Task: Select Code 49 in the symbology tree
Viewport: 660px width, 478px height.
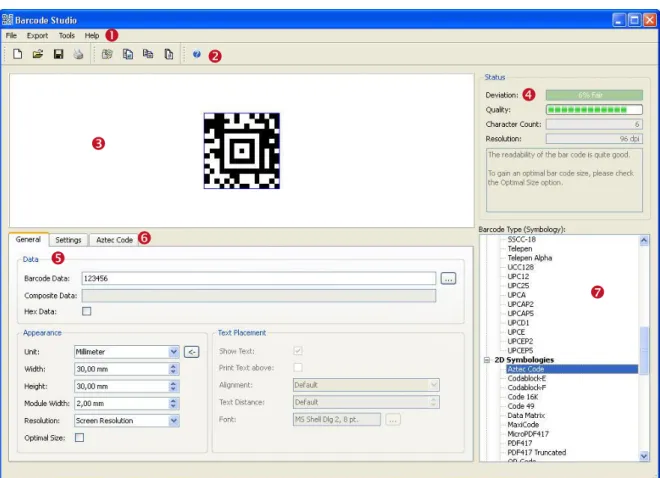Action: point(521,406)
